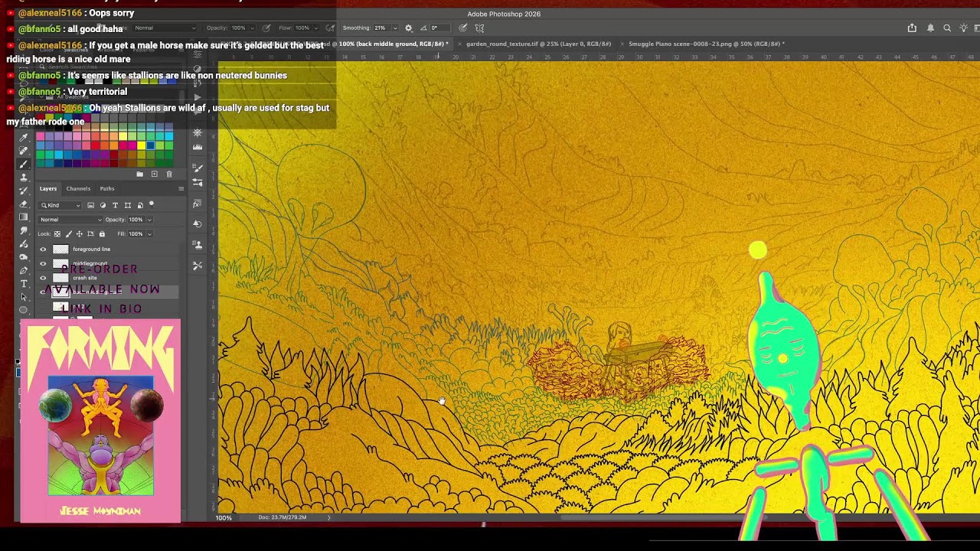This screenshot has width=980, height=551.
Task: Open layer Opacity slider dropdown
Action: [149, 220]
